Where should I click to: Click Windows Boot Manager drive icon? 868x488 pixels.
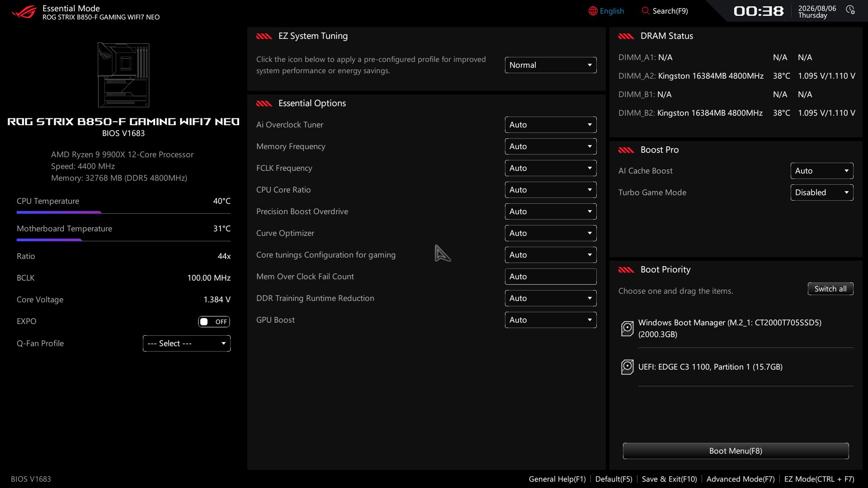tap(627, 328)
